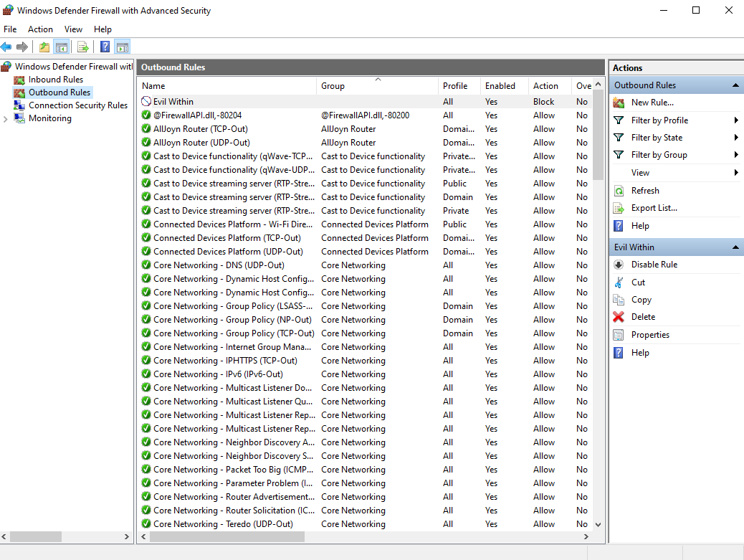
Task: Open the Action menu
Action: (x=40, y=29)
